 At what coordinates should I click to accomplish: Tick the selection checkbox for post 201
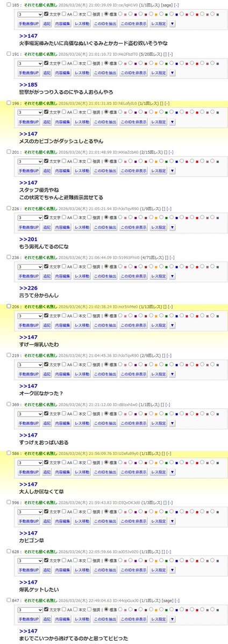(9, 151)
